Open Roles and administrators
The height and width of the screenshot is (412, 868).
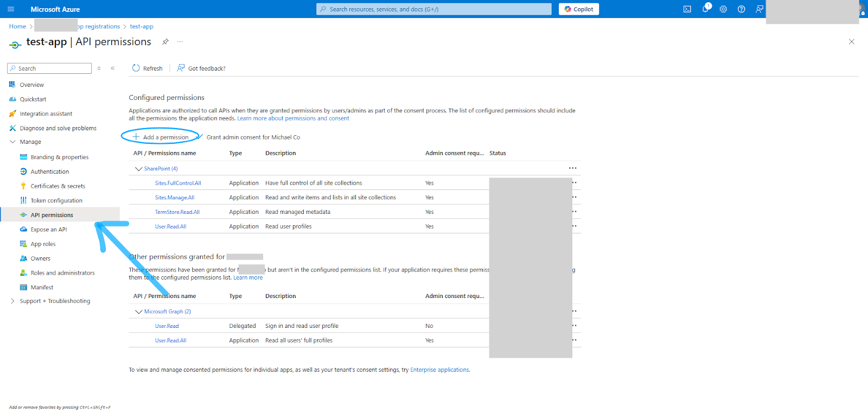pyautogui.click(x=62, y=273)
